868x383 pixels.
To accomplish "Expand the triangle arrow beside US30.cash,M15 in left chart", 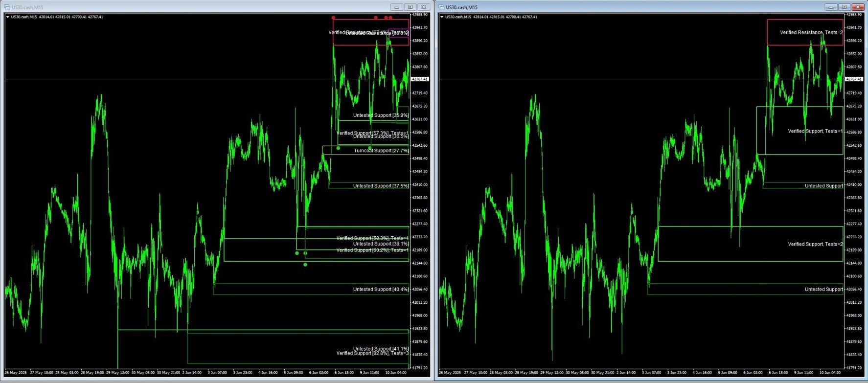I will pos(8,17).
